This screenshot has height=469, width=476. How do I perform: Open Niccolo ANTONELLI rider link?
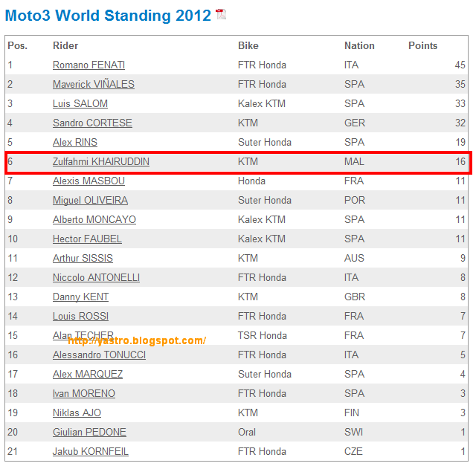96,277
